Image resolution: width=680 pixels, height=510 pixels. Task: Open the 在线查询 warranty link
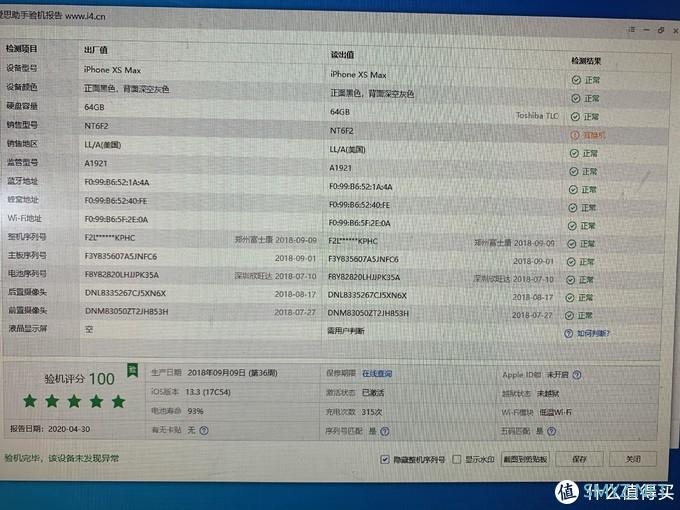[377, 373]
